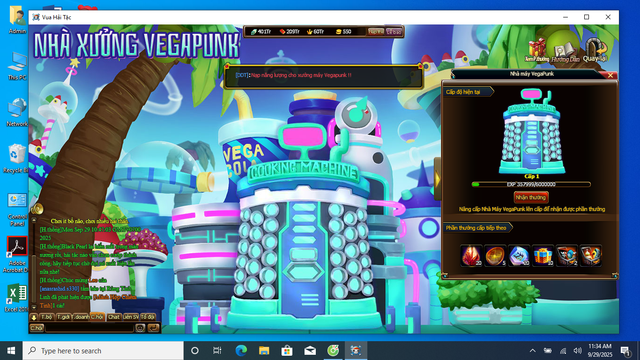Select the golden orb reward item

(x=495, y=256)
